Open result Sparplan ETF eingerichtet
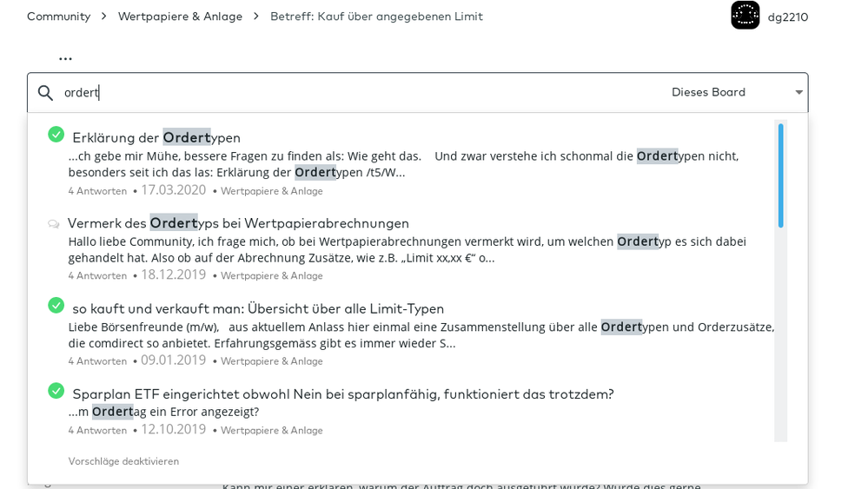This screenshot has height=489, width=868. tap(343, 393)
